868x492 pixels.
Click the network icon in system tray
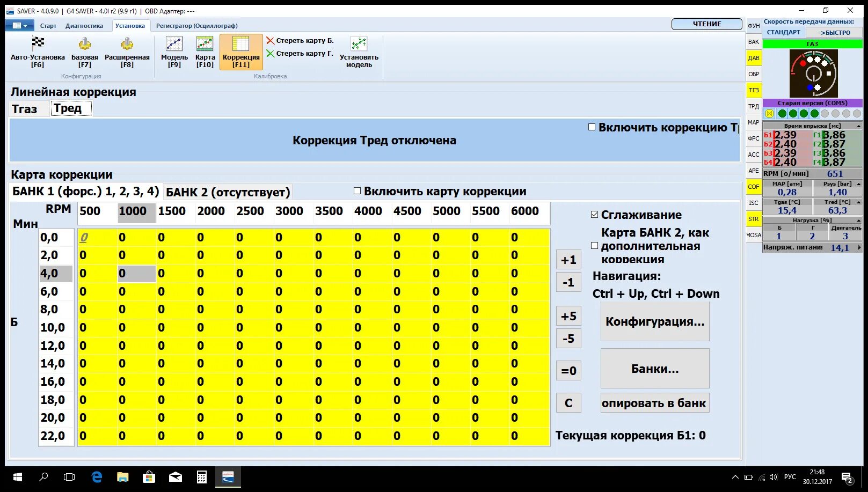[762, 477]
